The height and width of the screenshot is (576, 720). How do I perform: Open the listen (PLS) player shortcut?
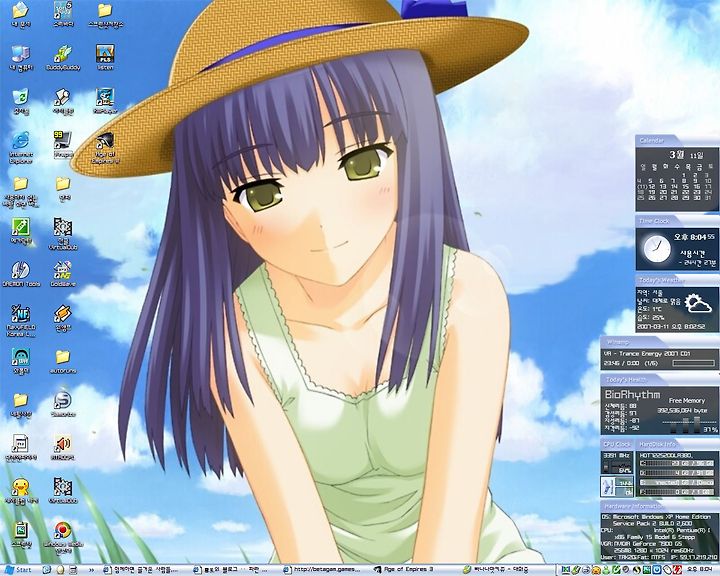pos(105,57)
